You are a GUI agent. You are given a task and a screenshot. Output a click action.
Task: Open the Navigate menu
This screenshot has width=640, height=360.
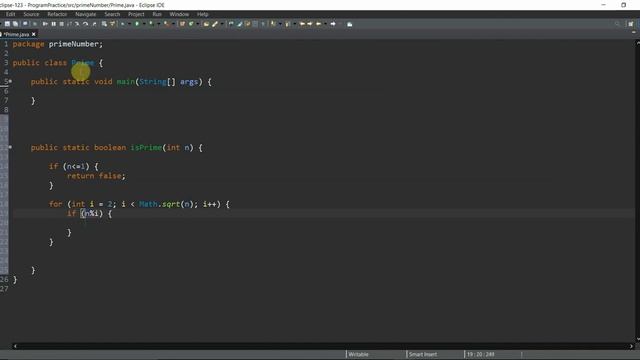click(86, 14)
